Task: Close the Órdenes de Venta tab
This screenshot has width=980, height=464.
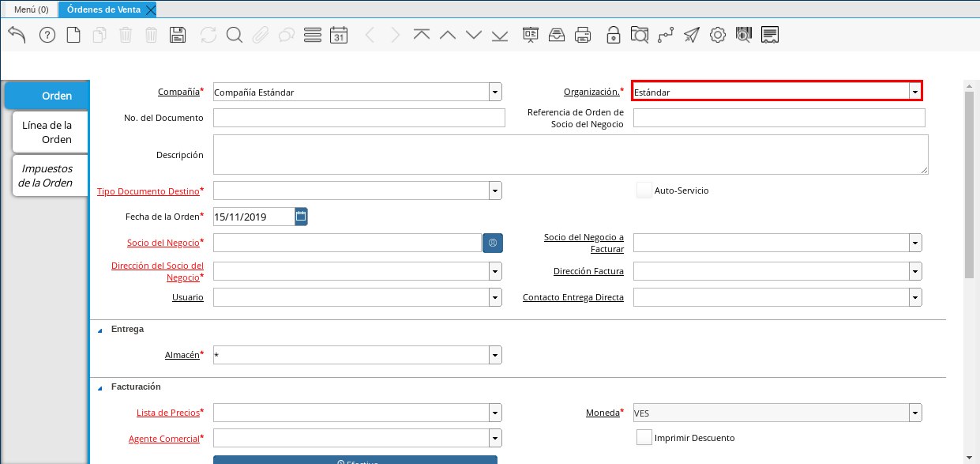Action: tap(151, 9)
